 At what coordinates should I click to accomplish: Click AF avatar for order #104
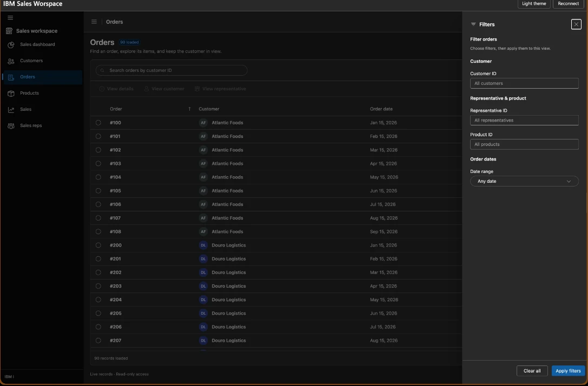tap(203, 177)
